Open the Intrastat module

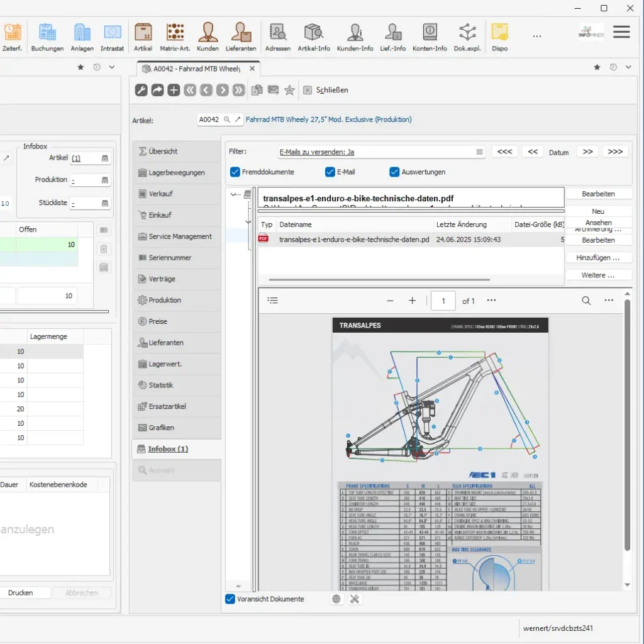click(x=112, y=37)
